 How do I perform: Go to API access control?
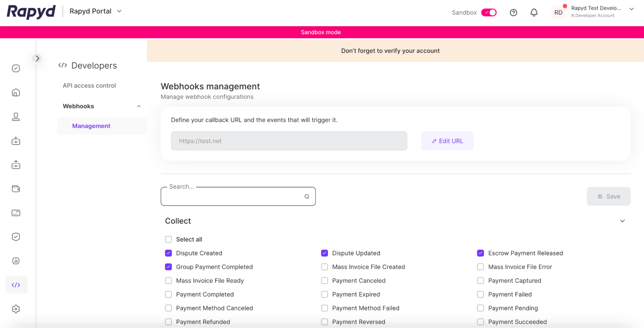pyautogui.click(x=89, y=85)
